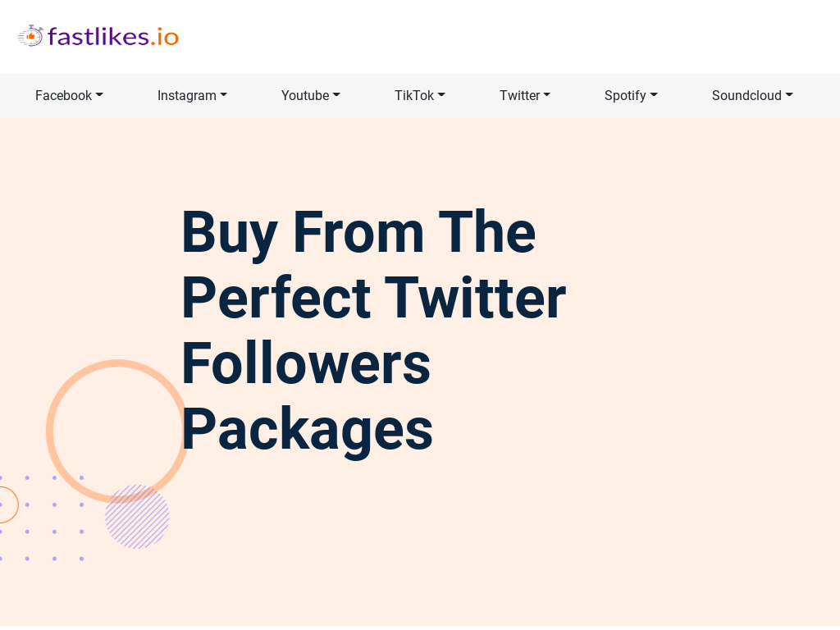The height and width of the screenshot is (630, 840).
Task: Open the Twitter services menu
Action: pyautogui.click(x=525, y=95)
